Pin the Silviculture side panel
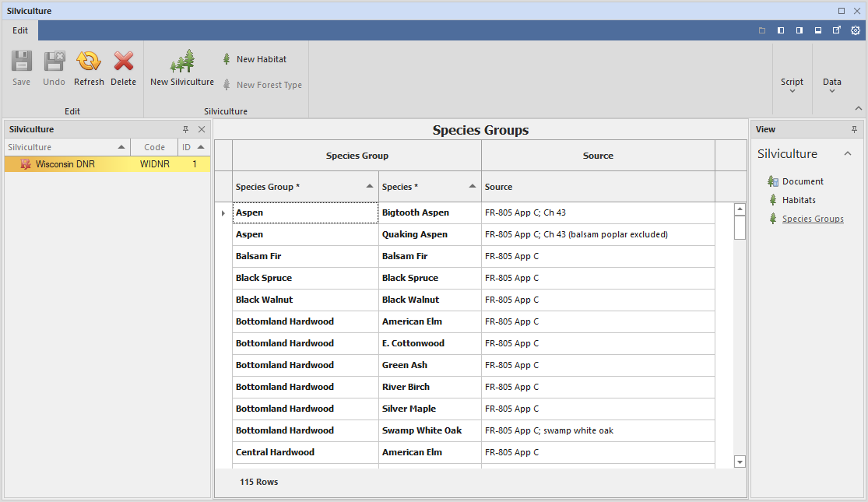Image resolution: width=868 pixels, height=502 pixels. coord(185,129)
